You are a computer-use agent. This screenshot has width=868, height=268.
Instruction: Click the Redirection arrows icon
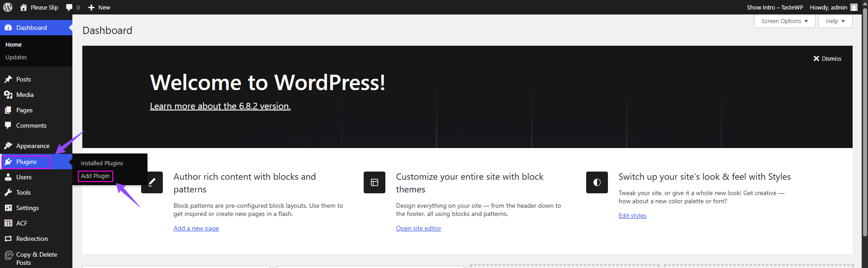8,239
